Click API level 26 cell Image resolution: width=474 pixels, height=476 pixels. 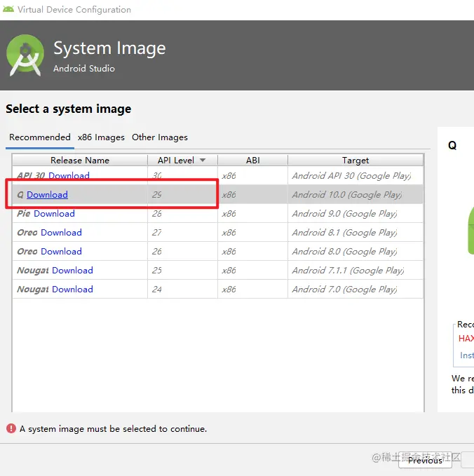coord(182,252)
